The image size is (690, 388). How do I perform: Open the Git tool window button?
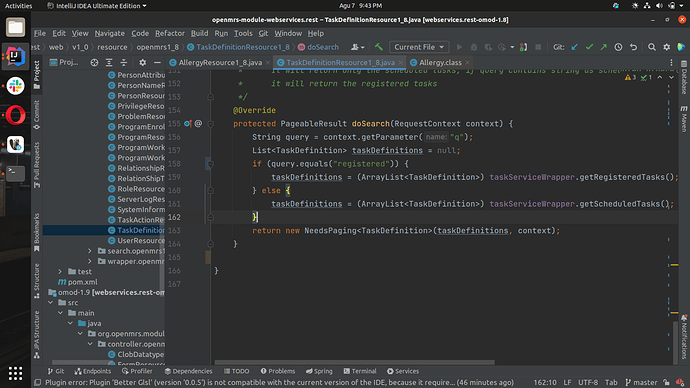56,371
